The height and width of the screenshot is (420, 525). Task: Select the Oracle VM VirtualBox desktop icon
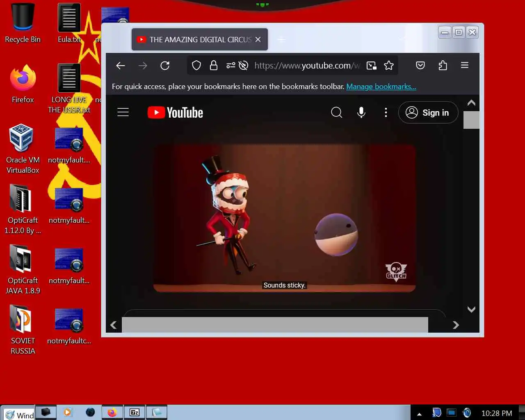click(x=23, y=149)
